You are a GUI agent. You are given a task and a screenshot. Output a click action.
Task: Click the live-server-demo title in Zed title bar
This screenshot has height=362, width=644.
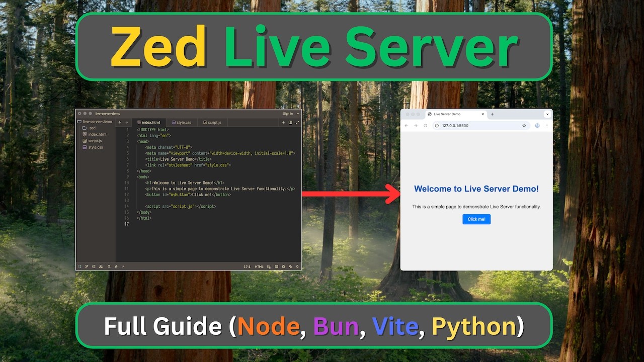108,114
